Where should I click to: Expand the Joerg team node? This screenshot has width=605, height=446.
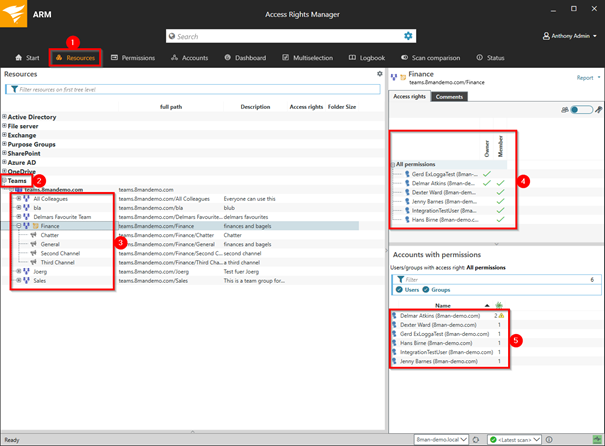19,271
